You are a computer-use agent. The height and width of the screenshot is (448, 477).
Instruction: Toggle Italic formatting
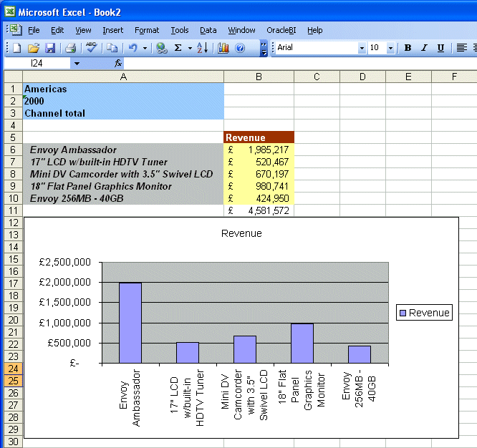point(424,48)
